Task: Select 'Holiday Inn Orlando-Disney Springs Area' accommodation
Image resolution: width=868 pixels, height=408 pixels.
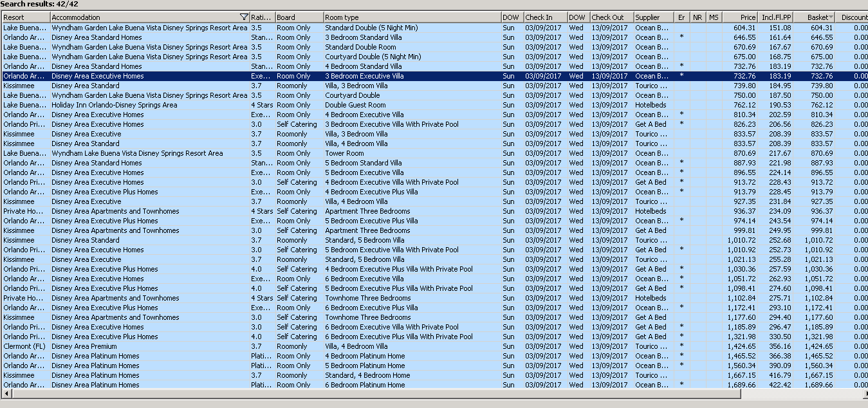Action: click(x=115, y=105)
